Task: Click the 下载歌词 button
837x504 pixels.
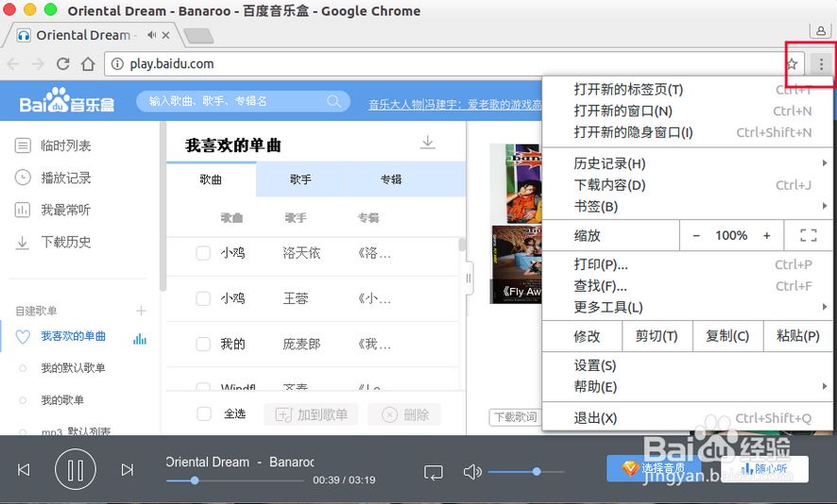Action: (x=515, y=417)
